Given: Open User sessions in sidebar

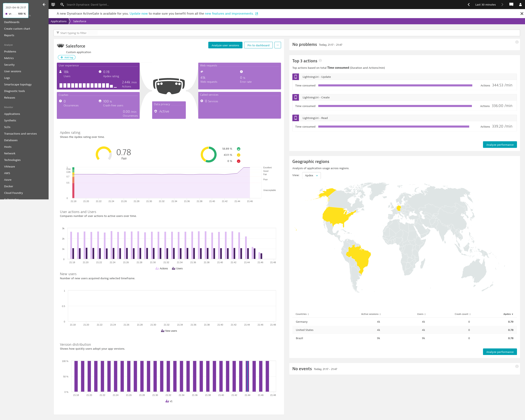Looking at the screenshot, I should coord(13,71).
